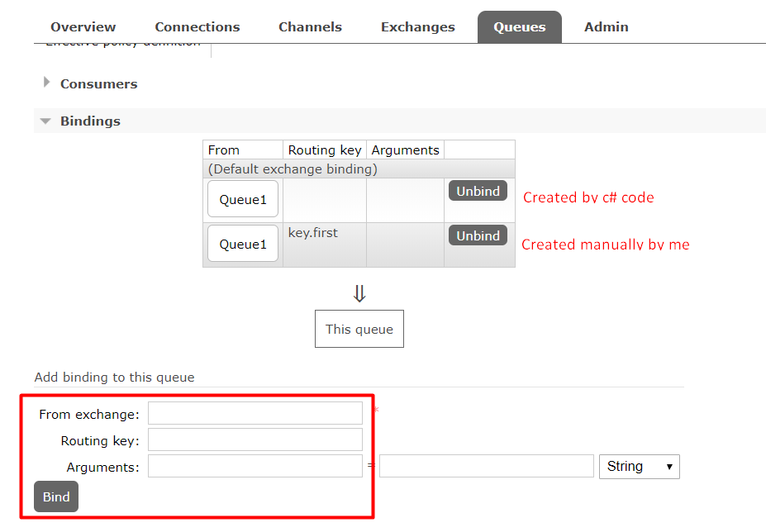Click the Arguments value input field
Image resolution: width=766 pixels, height=532 pixels.
point(486,466)
